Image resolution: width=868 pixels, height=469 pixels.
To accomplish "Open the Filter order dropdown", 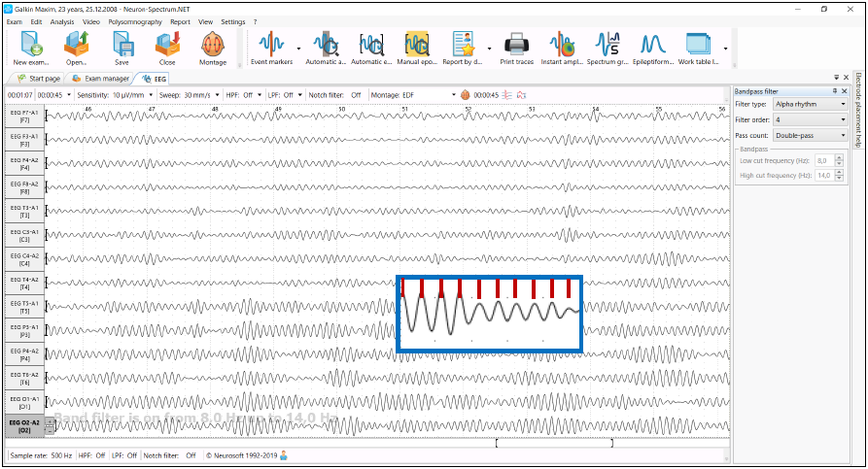I will (x=811, y=119).
